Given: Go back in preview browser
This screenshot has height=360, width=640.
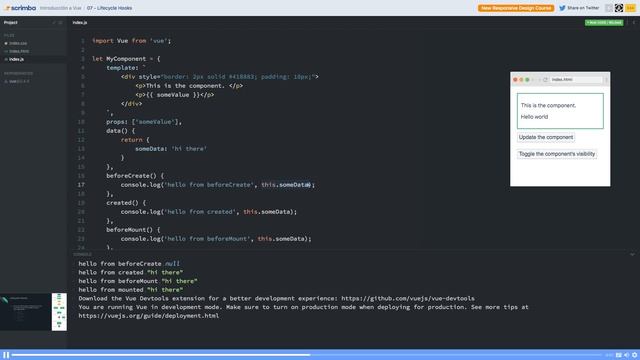Looking at the screenshot, I should point(533,80).
